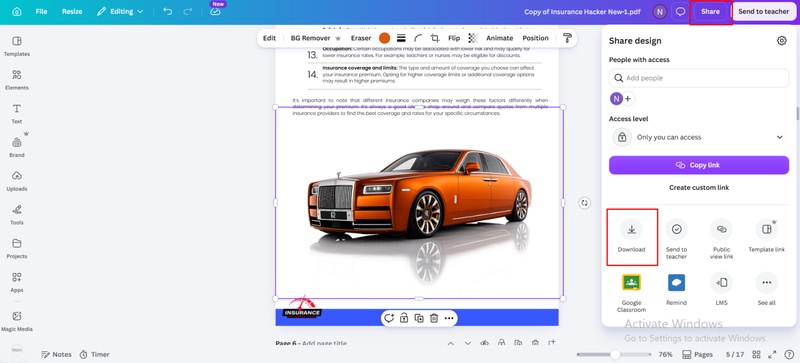This screenshot has width=800, height=363.
Task: Select the Template link option
Action: click(766, 236)
